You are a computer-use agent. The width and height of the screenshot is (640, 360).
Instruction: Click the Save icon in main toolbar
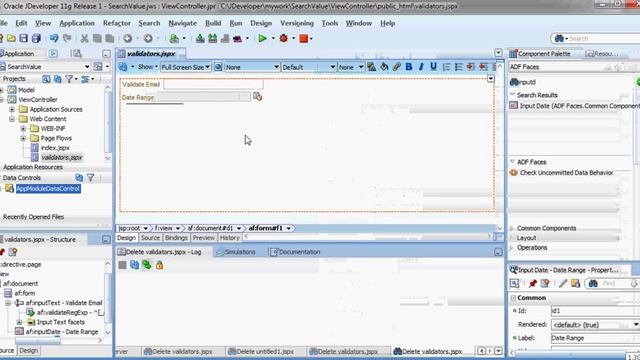point(23,38)
